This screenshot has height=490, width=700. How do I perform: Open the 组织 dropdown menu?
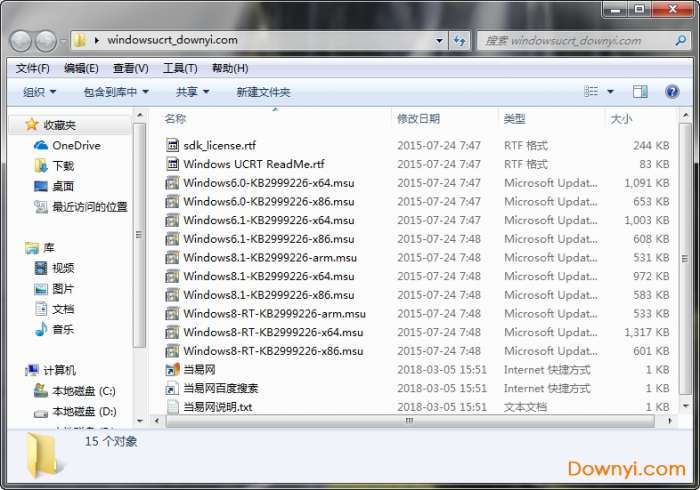point(39,92)
